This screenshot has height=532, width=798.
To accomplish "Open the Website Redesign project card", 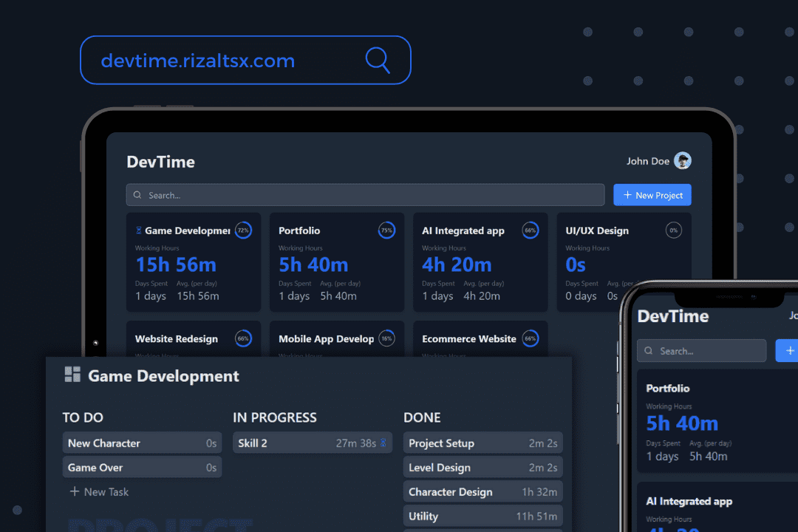I will tap(194, 338).
